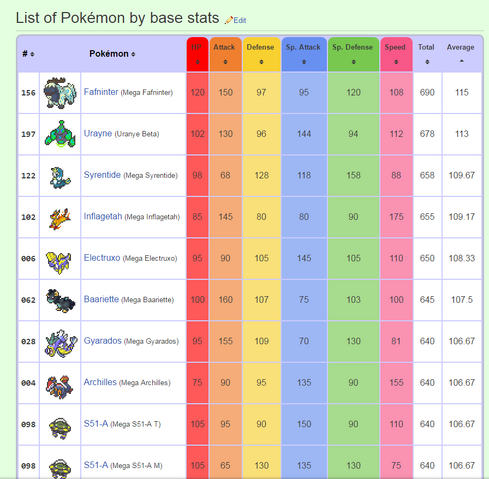Open the Fafninter link
This screenshot has width=489, height=479.
(x=101, y=92)
